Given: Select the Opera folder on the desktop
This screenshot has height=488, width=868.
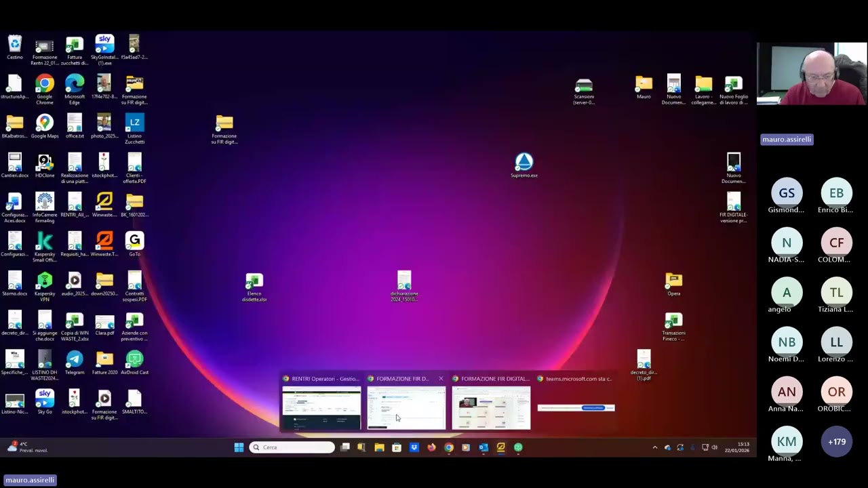Looking at the screenshot, I should click(x=673, y=283).
